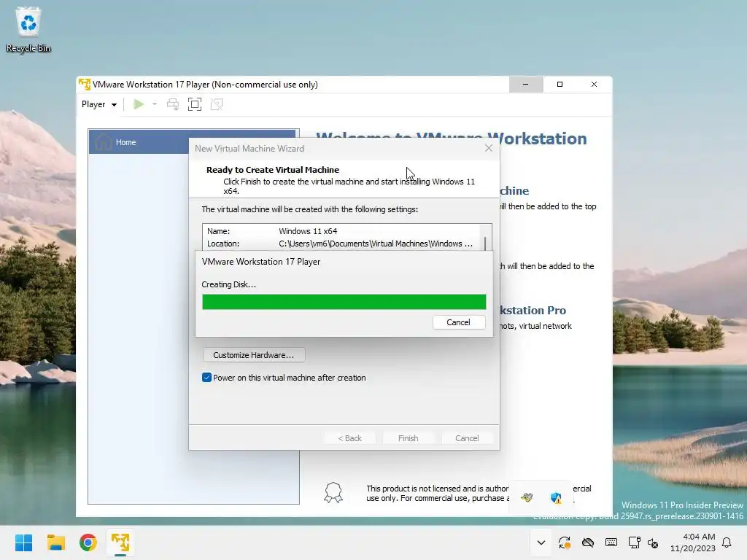Click the cloud OneDrive tray icon
The image size is (747, 560).
[x=588, y=542]
